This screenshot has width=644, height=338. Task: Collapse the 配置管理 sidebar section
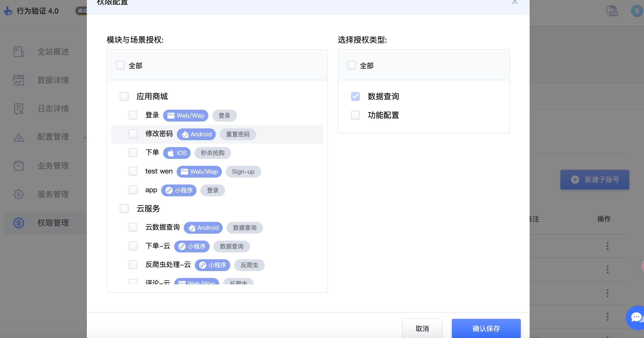point(85,137)
